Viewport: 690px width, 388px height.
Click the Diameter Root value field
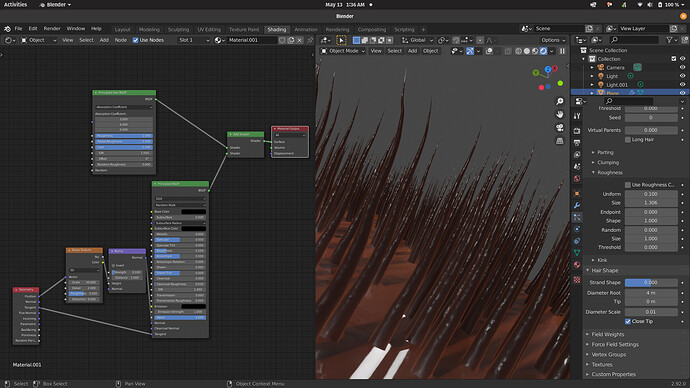tap(651, 293)
